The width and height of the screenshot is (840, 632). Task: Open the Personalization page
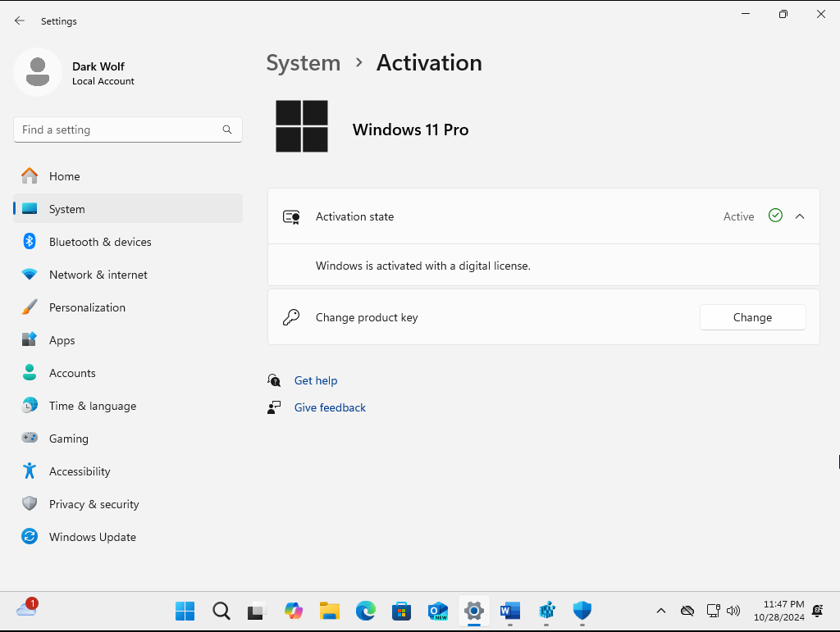[x=127, y=307]
